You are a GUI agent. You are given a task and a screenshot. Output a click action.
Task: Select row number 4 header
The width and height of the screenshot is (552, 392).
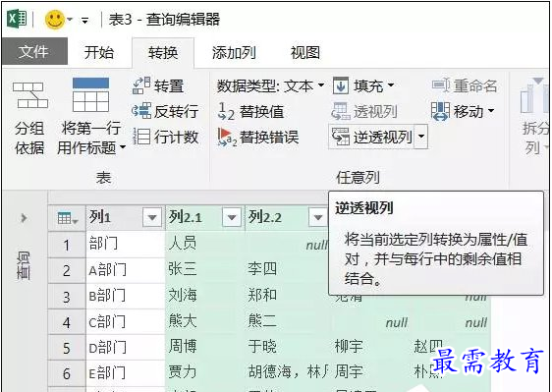67,322
